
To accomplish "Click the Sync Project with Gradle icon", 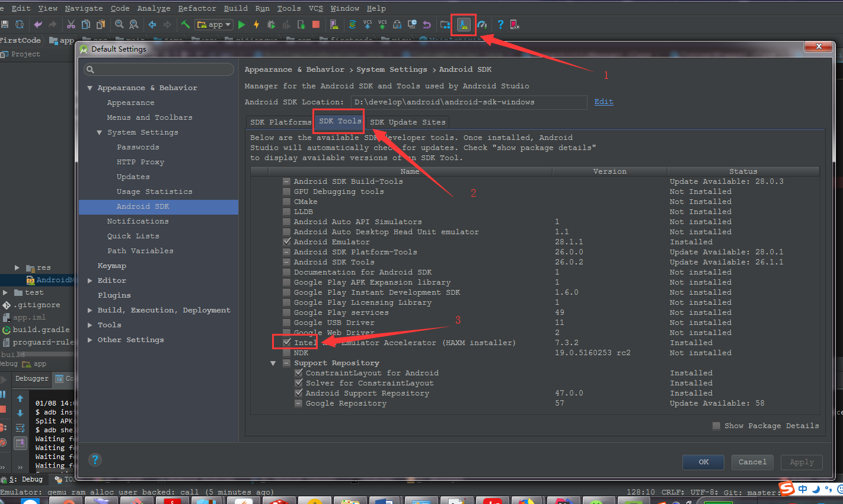I will [353, 24].
